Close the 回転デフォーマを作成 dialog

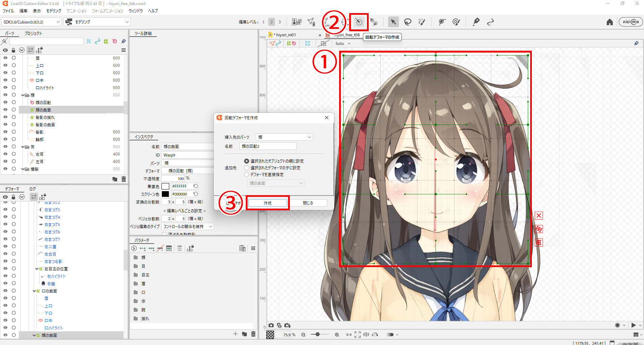[x=327, y=118]
